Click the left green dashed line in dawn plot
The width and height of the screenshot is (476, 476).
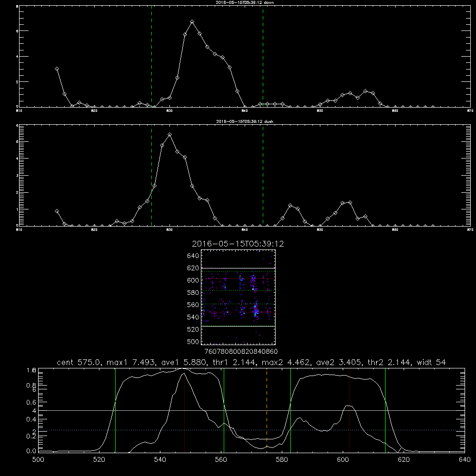(151, 56)
